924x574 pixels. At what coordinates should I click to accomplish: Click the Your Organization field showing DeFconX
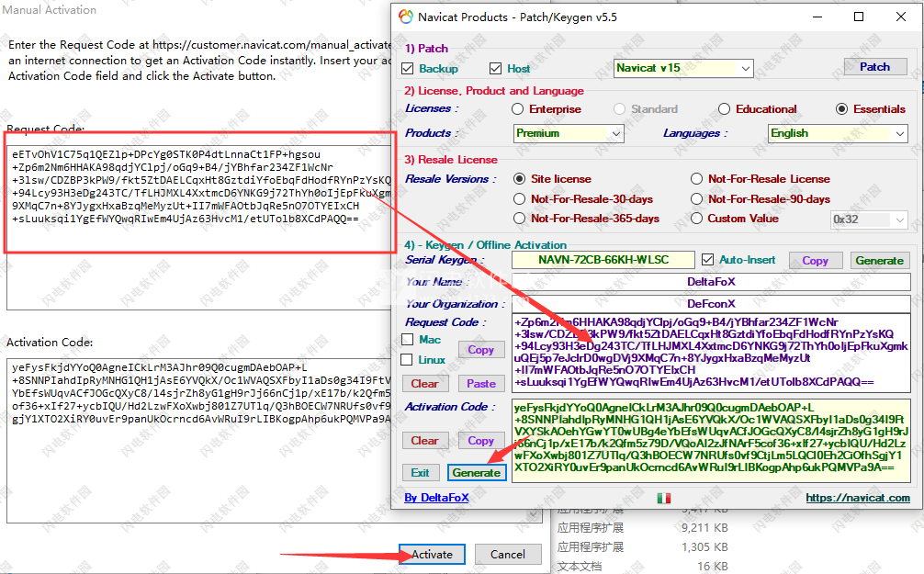tap(711, 304)
